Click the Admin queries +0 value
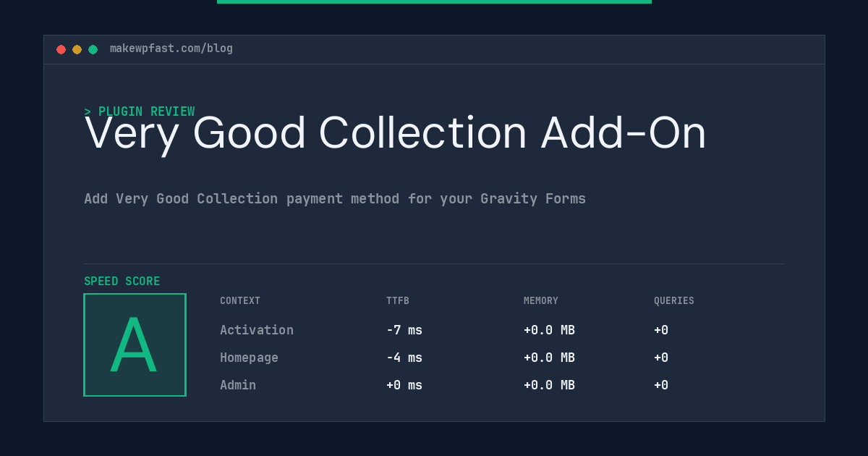868x456 pixels. click(x=661, y=385)
